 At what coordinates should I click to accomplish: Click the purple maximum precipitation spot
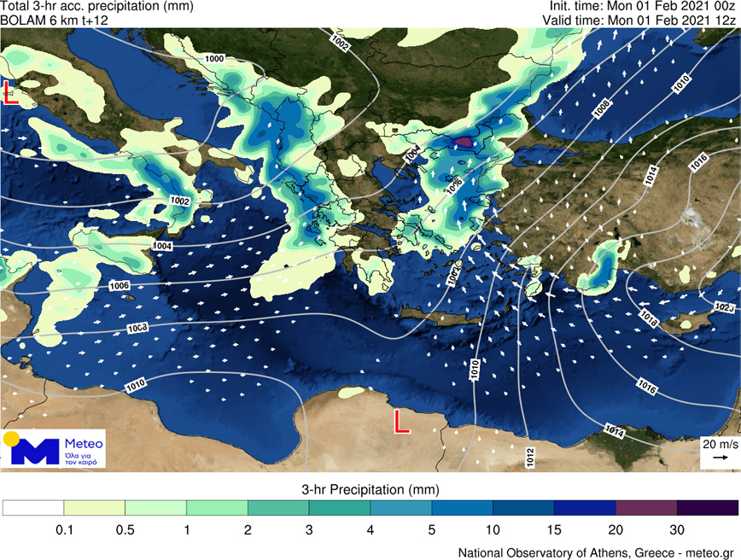(462, 142)
